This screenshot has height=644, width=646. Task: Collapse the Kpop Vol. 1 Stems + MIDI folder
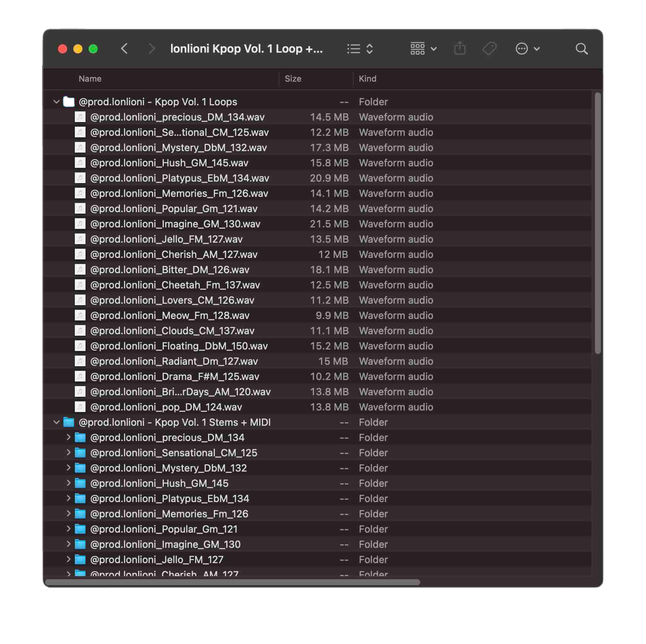[57, 422]
